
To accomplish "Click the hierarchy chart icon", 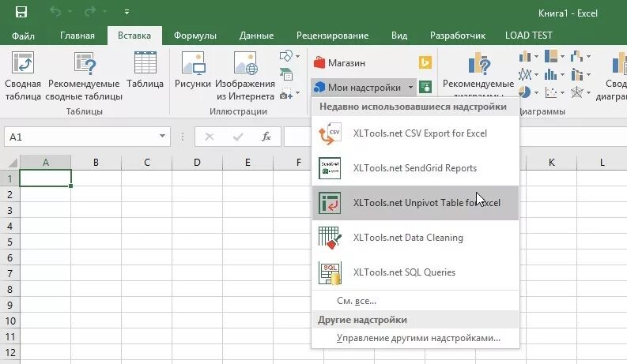I will point(551,56).
